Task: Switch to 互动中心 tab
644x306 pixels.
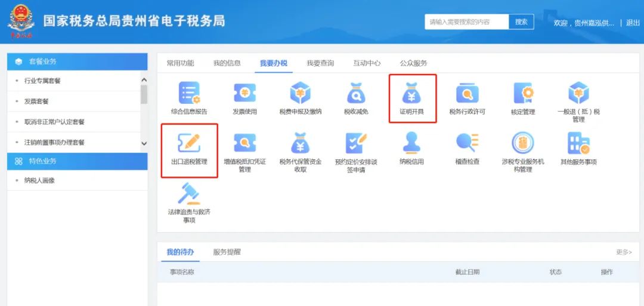Action: coord(367,63)
